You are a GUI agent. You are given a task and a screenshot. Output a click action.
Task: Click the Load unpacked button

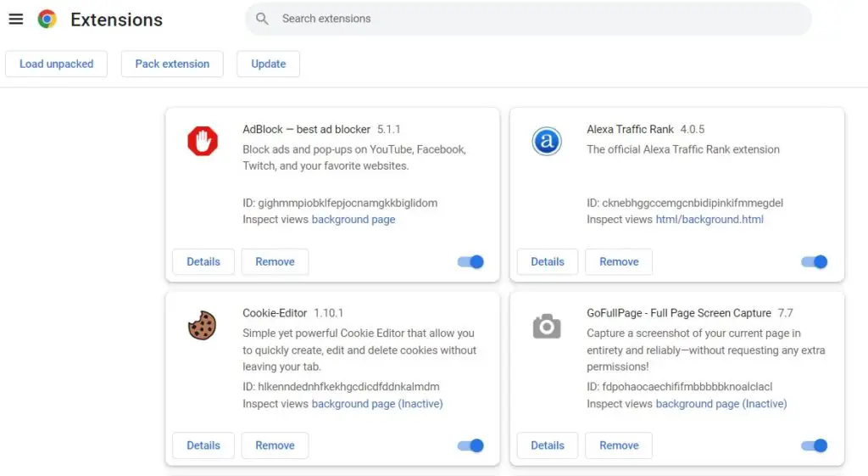(x=57, y=64)
